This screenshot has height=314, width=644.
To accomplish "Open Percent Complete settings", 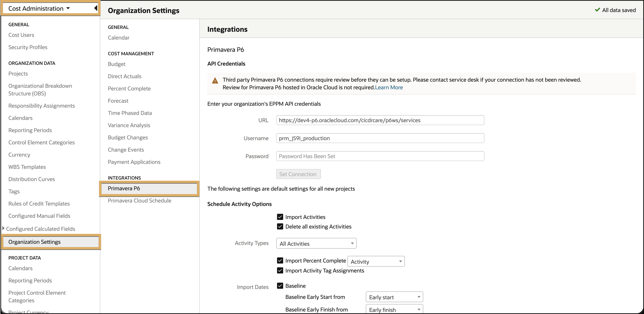I will click(129, 88).
